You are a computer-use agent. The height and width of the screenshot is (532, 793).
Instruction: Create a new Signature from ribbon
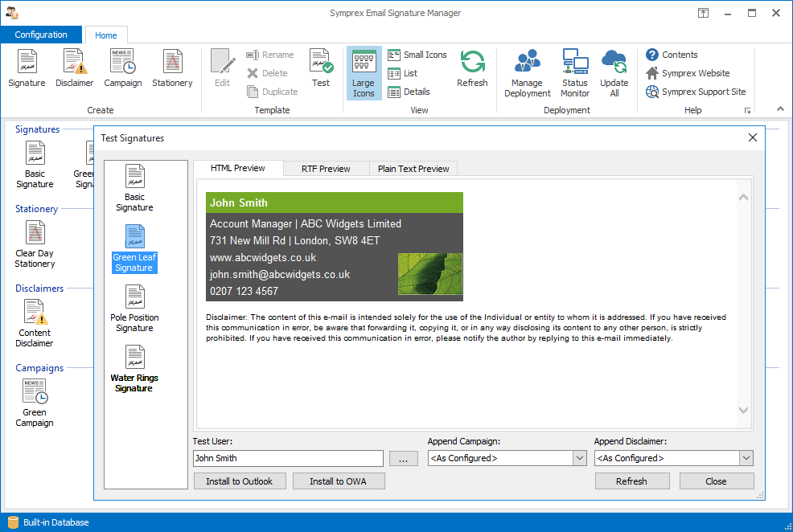27,69
